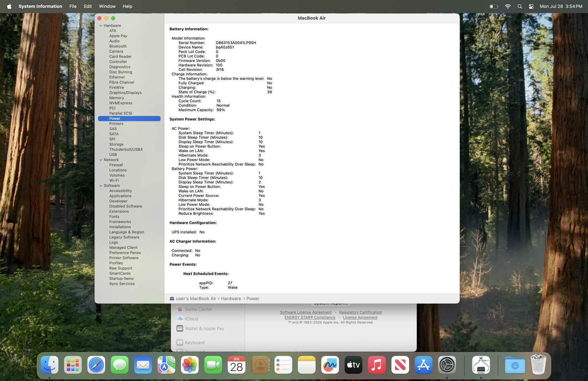Viewport: 588px width, 381px height.
Task: Open Messages app in the Dock
Action: tap(120, 365)
